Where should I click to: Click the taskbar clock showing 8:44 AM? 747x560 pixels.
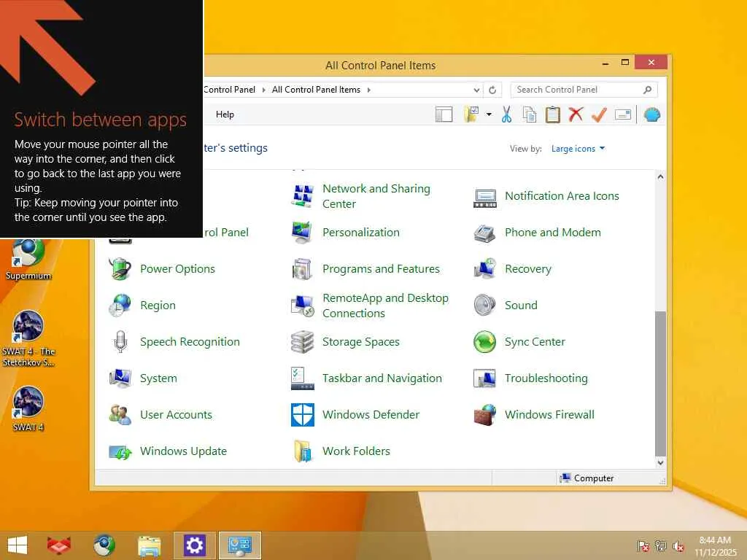coord(715,546)
